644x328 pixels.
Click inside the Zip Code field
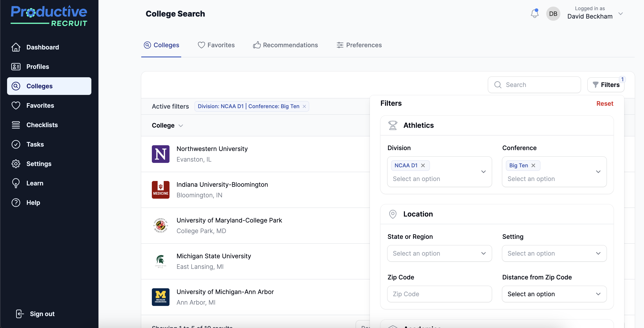[439, 294]
